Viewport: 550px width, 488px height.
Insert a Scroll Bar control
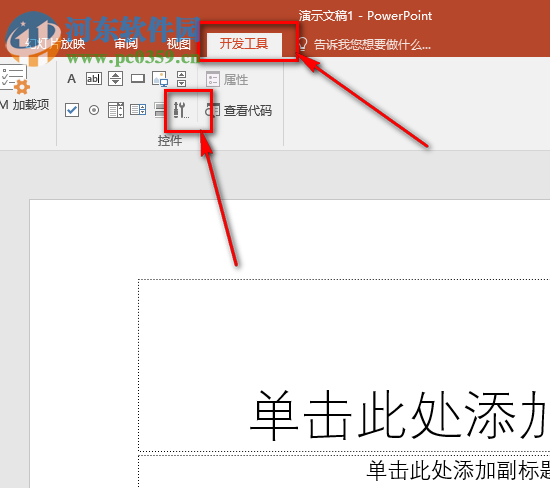(x=181, y=79)
